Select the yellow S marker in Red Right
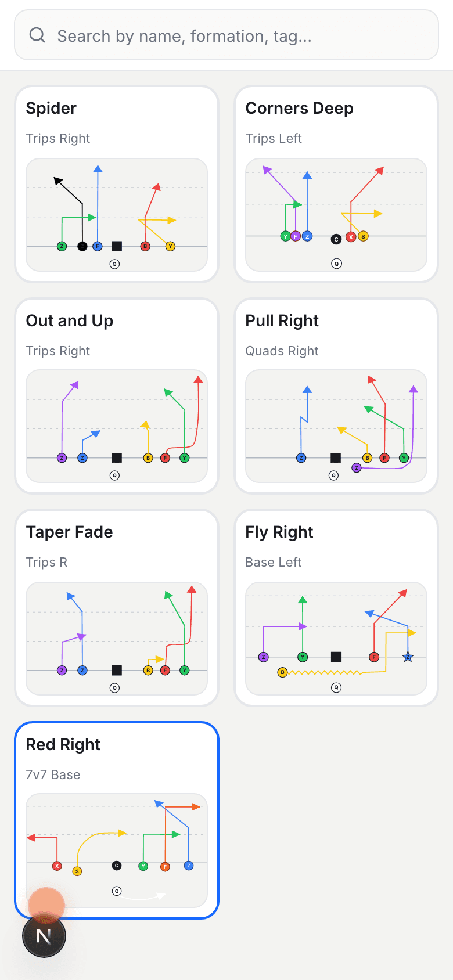Viewport: 453px width, 980px height. click(x=77, y=871)
